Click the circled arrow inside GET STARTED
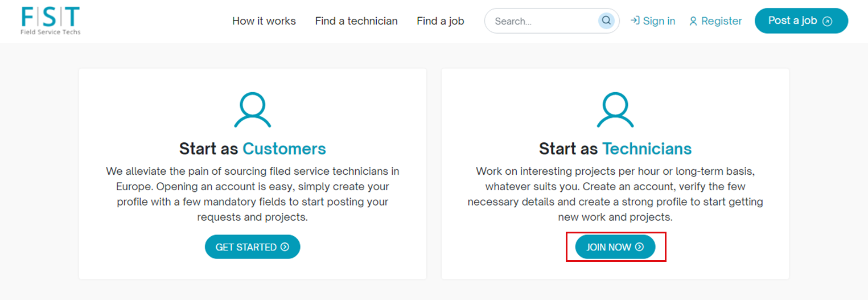868x300 pixels. pos(285,247)
